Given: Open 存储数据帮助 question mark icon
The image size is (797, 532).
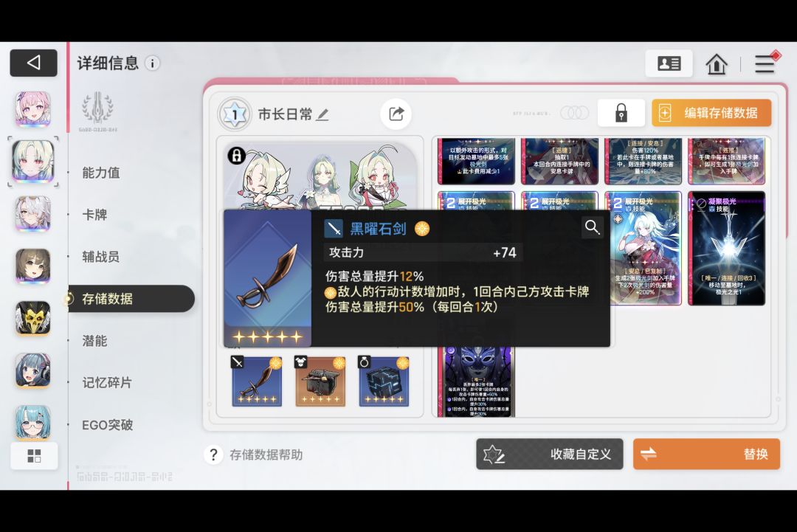Looking at the screenshot, I should coord(213,455).
